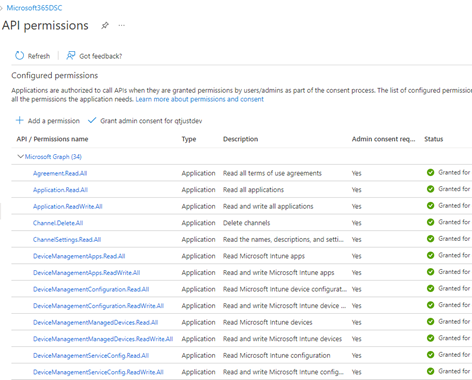This screenshot has height=380, width=472.
Task: Click the Type column header
Action: tap(189, 139)
